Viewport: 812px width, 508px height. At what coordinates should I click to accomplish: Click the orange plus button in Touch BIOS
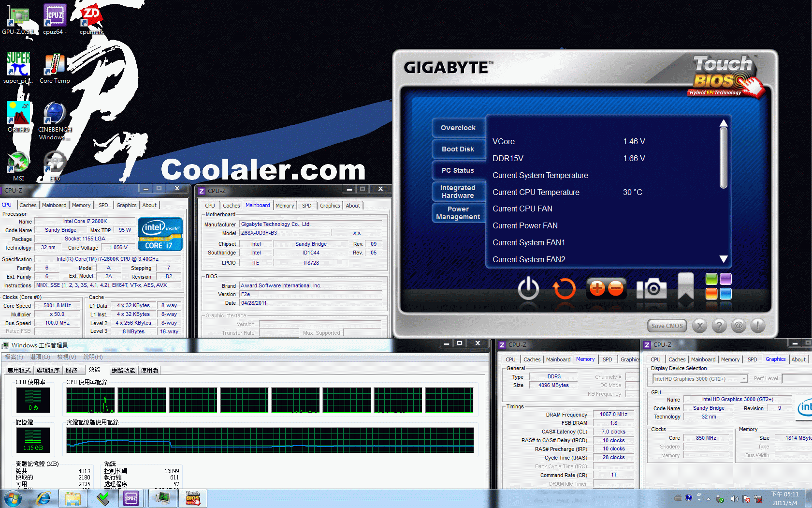(597, 288)
